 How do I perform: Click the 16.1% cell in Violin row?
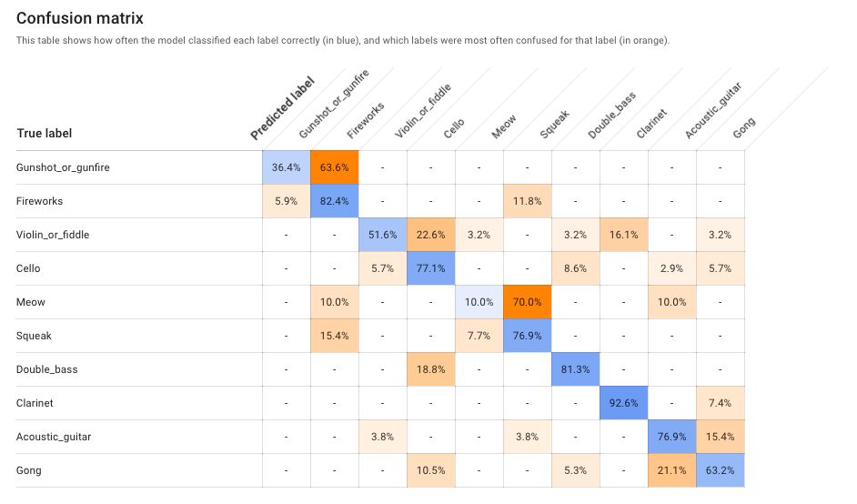click(x=623, y=235)
